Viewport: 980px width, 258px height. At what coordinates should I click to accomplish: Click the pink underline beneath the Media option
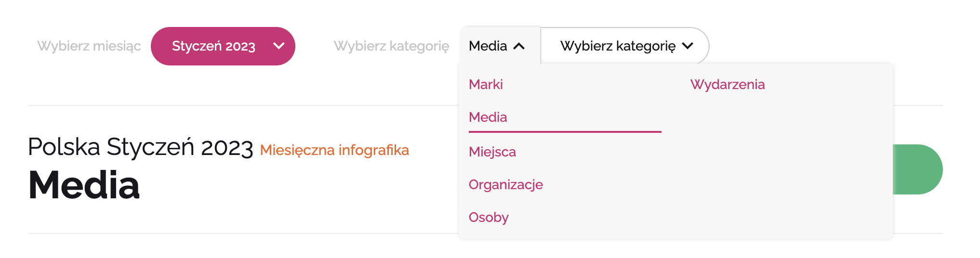tap(565, 131)
